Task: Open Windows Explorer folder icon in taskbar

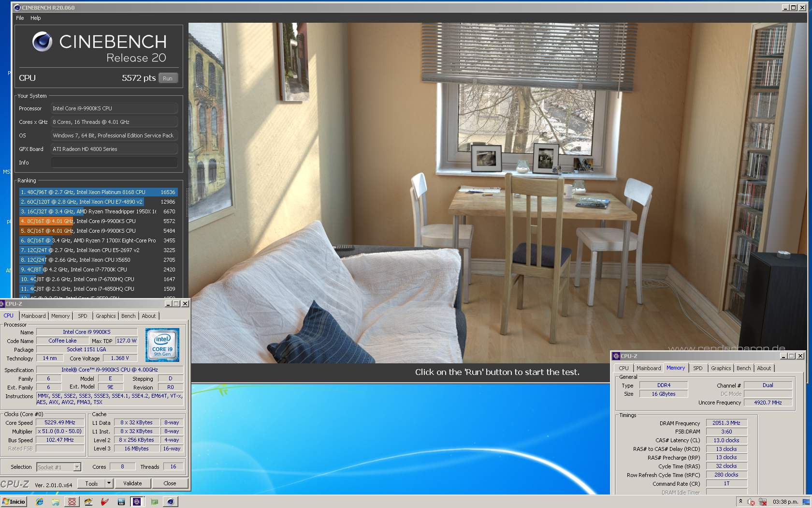Action: coord(56,502)
